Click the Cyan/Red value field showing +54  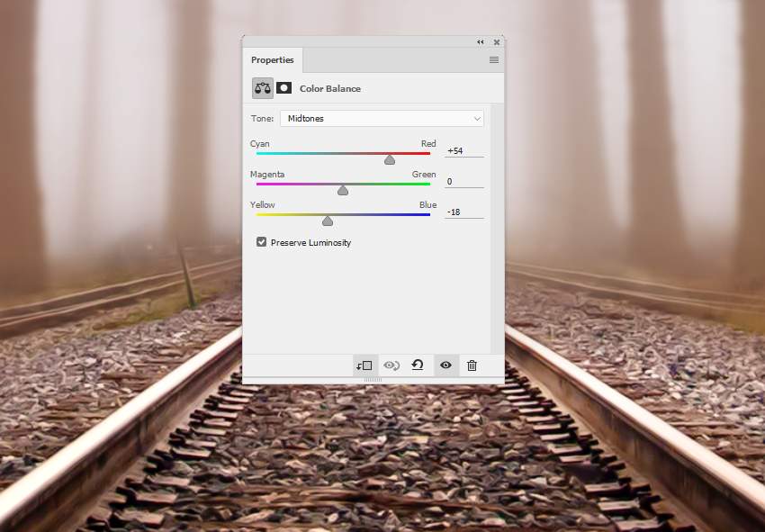(463, 151)
